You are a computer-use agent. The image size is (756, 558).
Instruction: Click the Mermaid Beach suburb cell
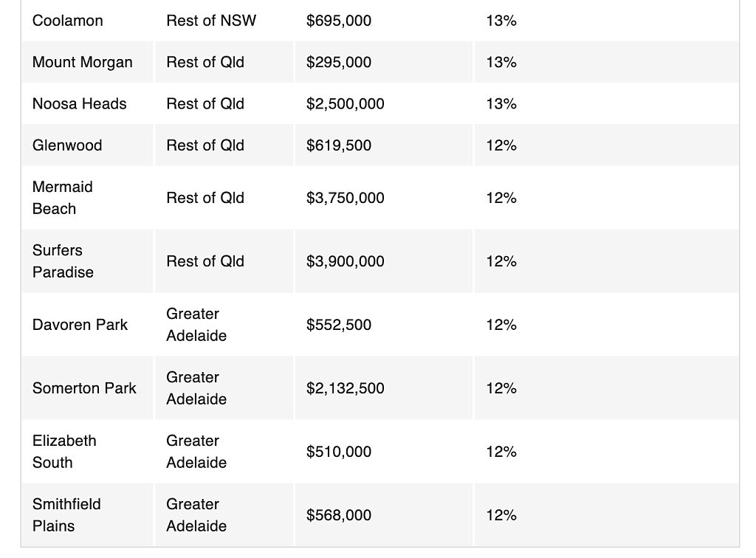click(87, 198)
